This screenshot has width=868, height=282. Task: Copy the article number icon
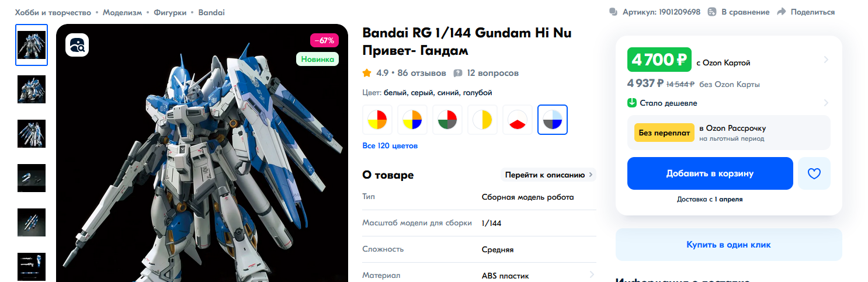613,12
